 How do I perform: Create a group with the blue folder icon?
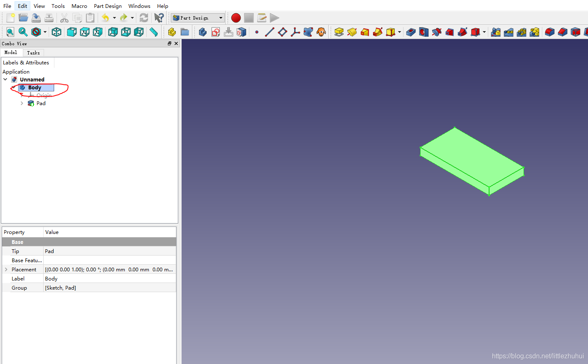tap(185, 32)
